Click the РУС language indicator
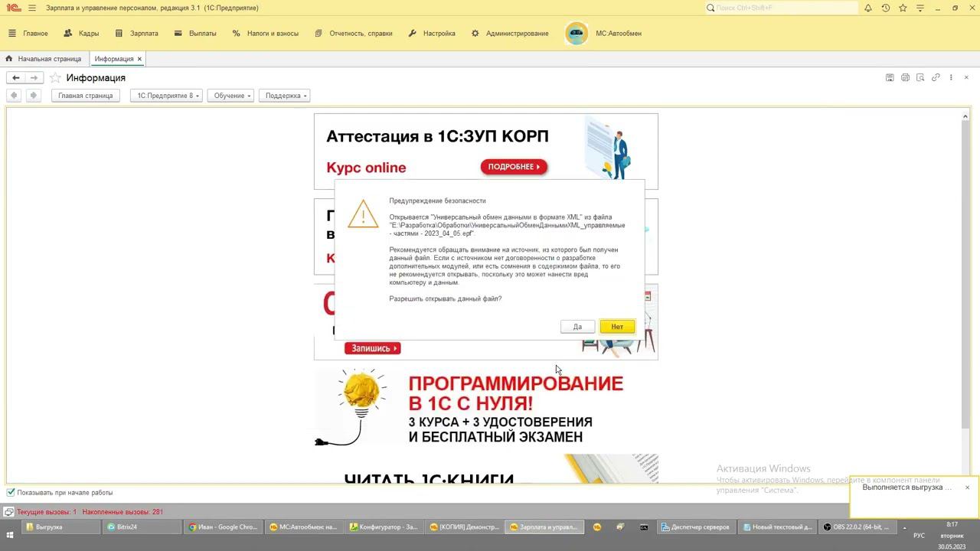980x551 pixels. point(919,535)
